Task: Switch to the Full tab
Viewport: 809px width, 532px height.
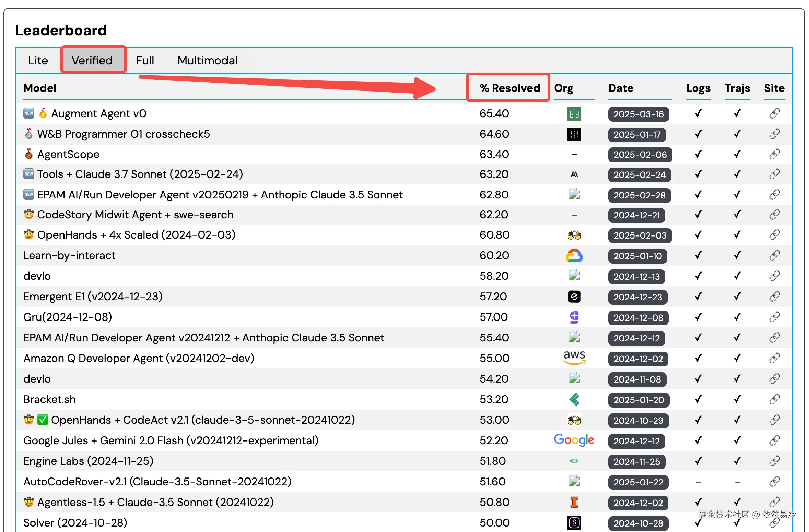Action: coord(145,61)
